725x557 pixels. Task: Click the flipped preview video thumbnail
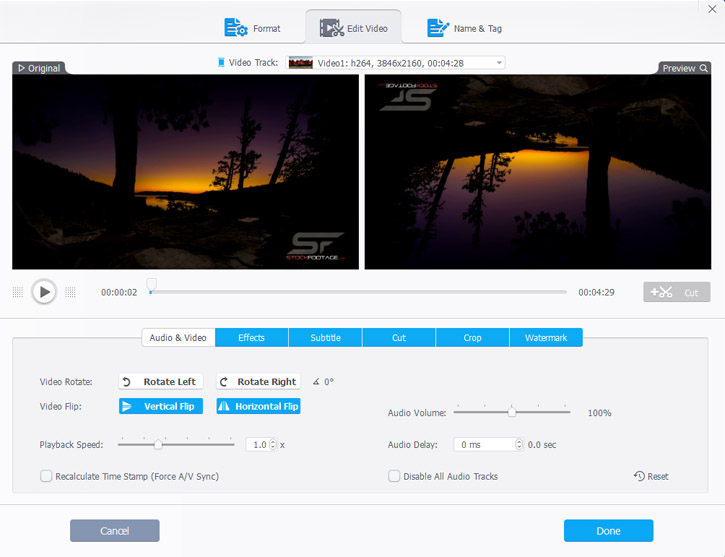(538, 172)
